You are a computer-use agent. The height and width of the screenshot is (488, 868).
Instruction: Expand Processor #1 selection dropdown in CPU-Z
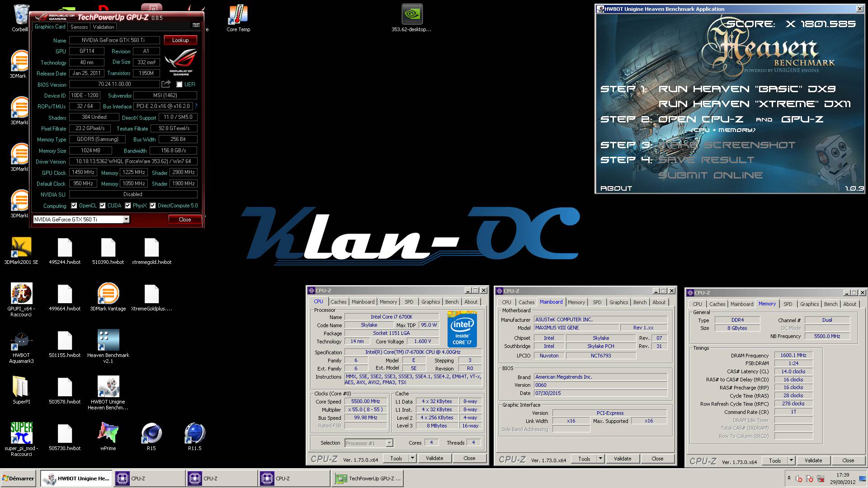click(389, 443)
